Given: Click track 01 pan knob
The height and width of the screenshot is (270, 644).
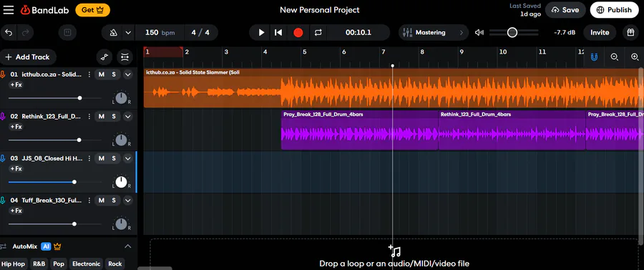Looking at the screenshot, I should coord(121,98).
